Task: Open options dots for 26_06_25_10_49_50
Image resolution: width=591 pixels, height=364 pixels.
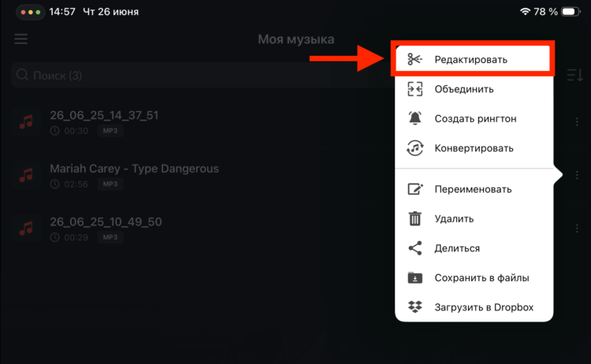Action: click(x=577, y=228)
